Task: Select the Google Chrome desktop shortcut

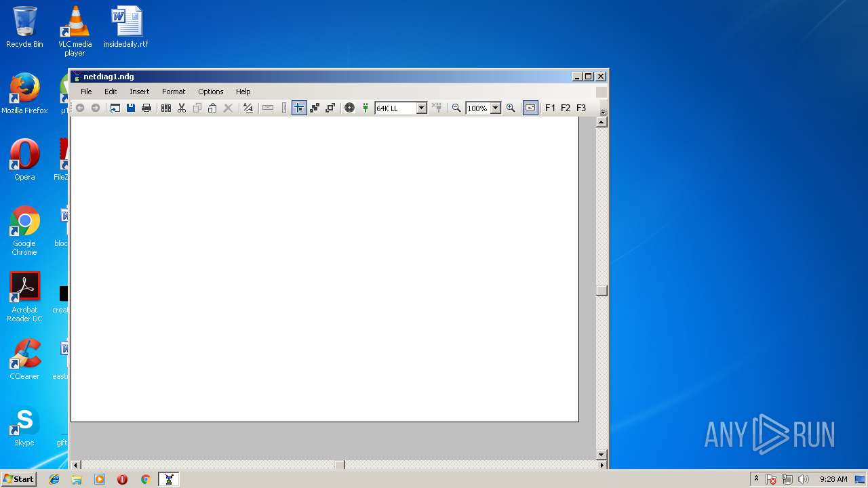Action: coord(24,230)
